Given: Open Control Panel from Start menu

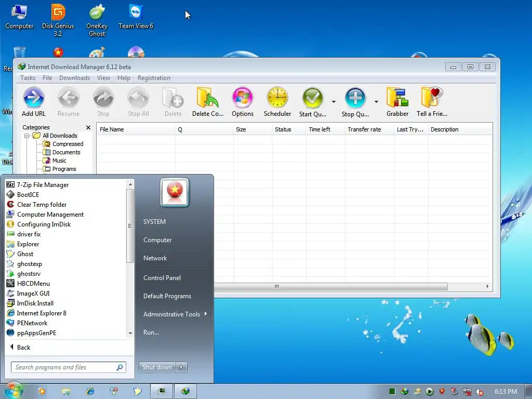Looking at the screenshot, I should pos(162,278).
